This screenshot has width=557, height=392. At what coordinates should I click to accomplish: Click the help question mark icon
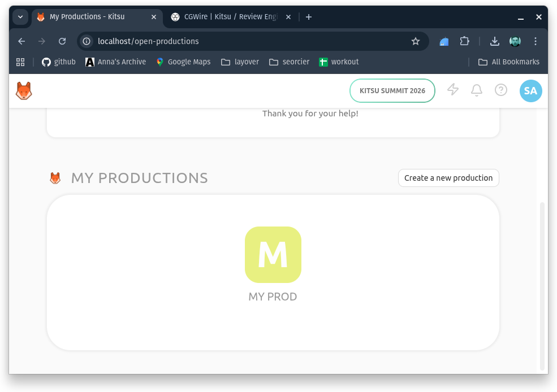(x=501, y=90)
